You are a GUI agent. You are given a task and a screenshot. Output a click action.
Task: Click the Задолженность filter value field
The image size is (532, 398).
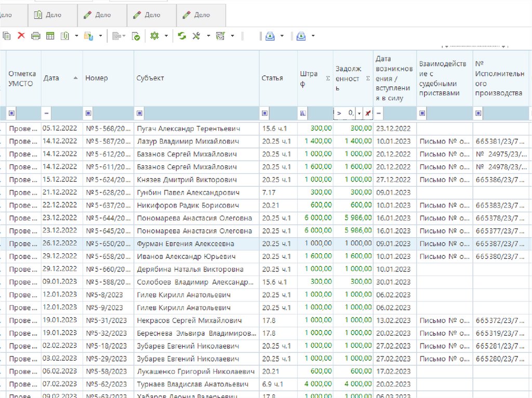click(345, 113)
